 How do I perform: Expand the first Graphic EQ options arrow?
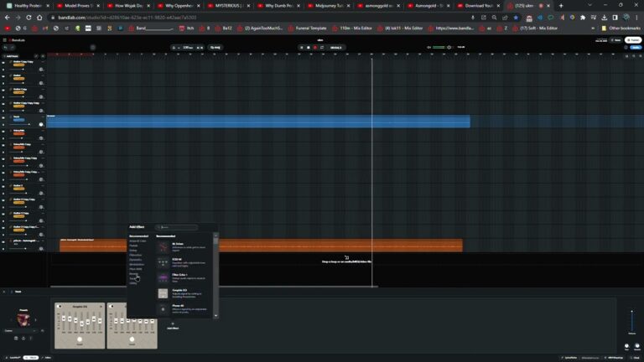click(101, 306)
